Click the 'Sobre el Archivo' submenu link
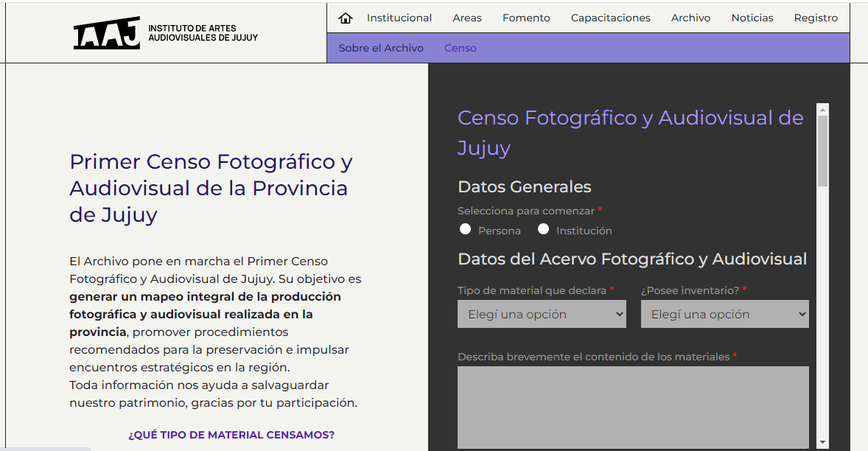Viewport: 868px width, 451px height. (x=381, y=48)
